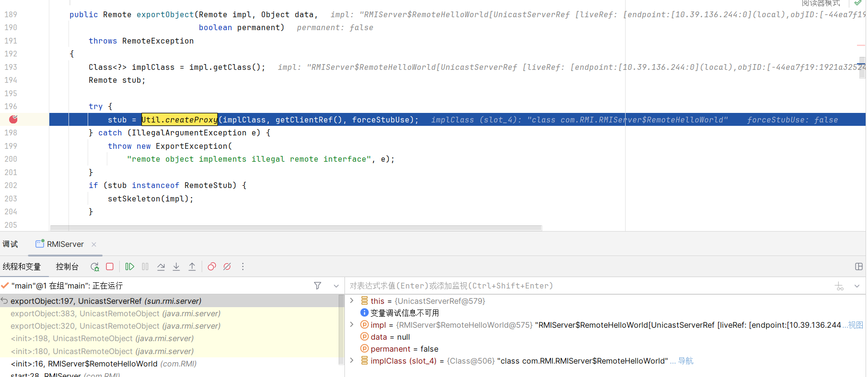The image size is (868, 377).
Task: Click the ExportException text on line 199
Action: (192, 146)
